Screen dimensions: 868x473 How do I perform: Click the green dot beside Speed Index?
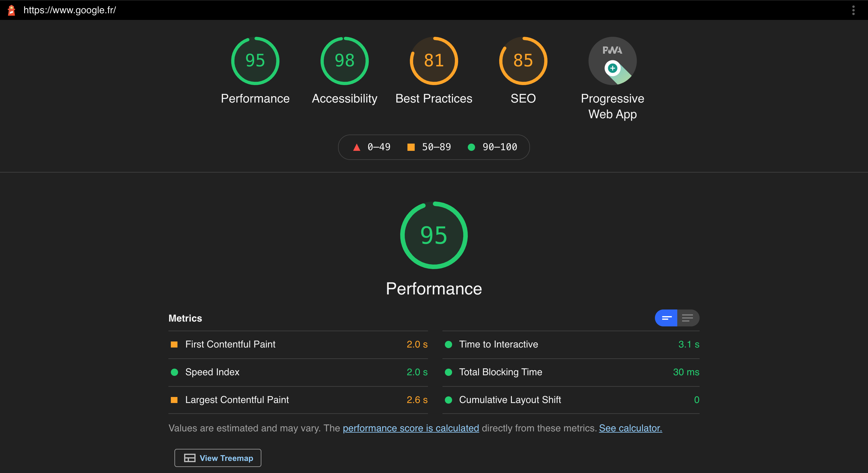174,372
